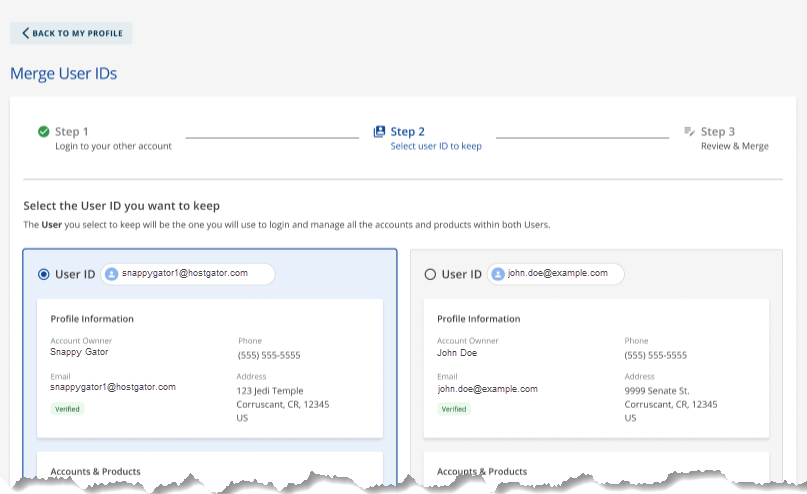The image size is (807, 494).
Task: Click the Step 3 review list icon
Action: tap(689, 131)
